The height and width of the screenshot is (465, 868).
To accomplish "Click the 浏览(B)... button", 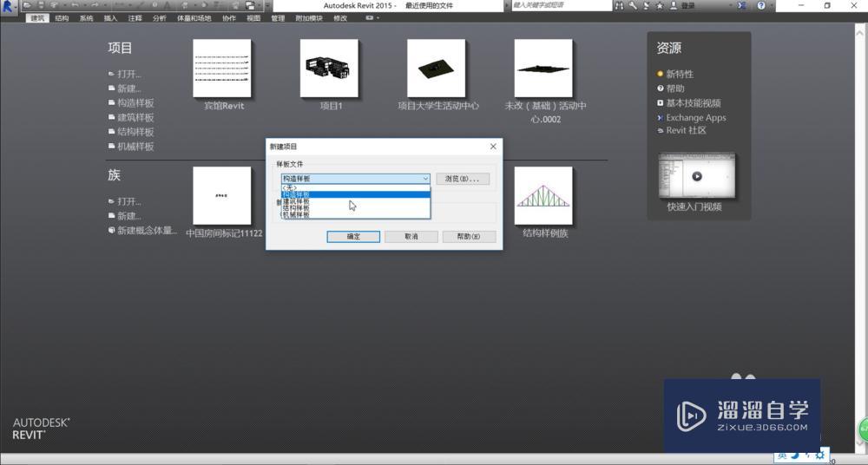I will pos(463,179).
